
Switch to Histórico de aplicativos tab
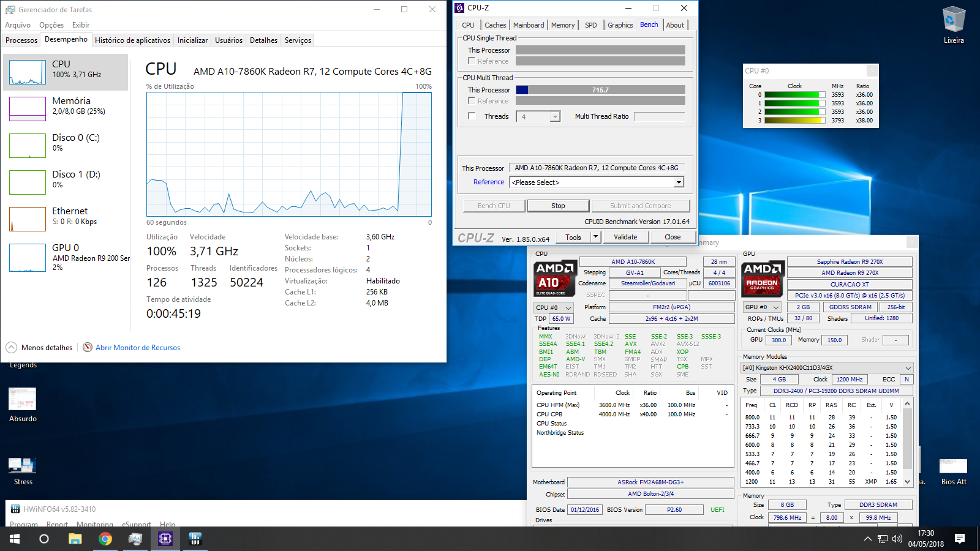133,40
